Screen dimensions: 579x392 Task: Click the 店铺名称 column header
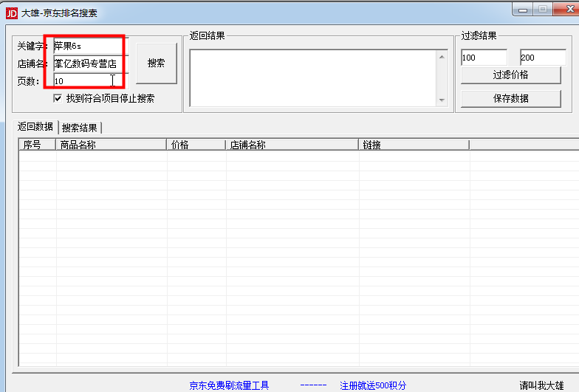292,145
